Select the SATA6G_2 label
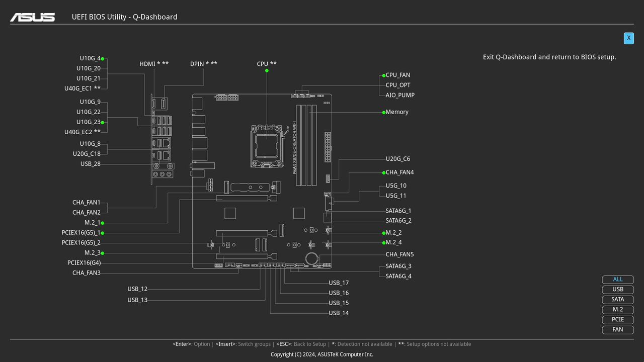 click(398, 221)
